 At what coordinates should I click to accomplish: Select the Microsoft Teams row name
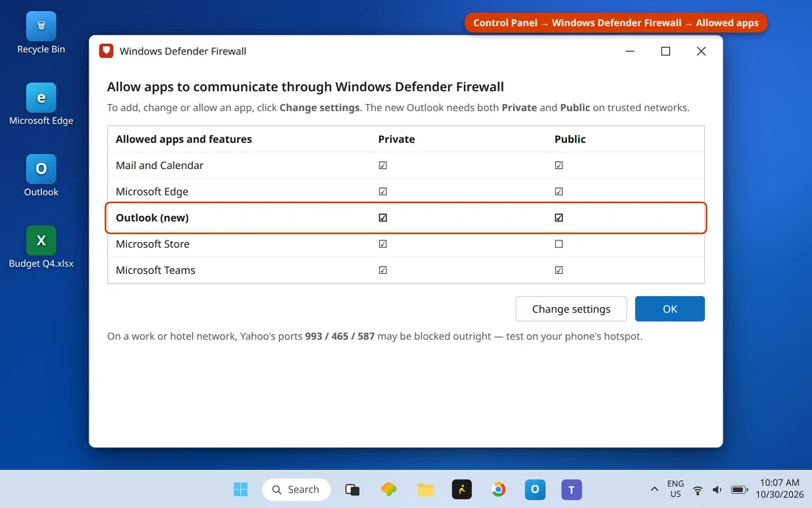click(x=155, y=270)
